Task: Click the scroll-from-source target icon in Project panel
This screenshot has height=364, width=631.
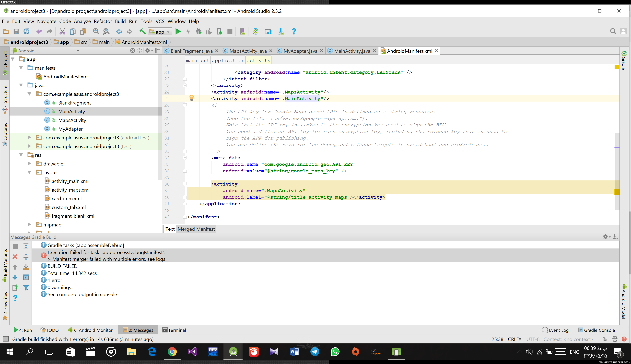Action: [x=132, y=51]
